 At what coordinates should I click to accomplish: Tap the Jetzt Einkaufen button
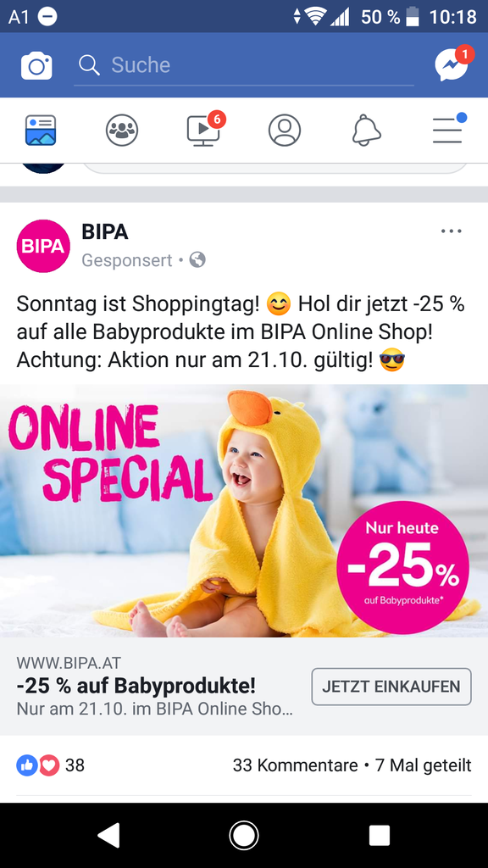point(391,687)
